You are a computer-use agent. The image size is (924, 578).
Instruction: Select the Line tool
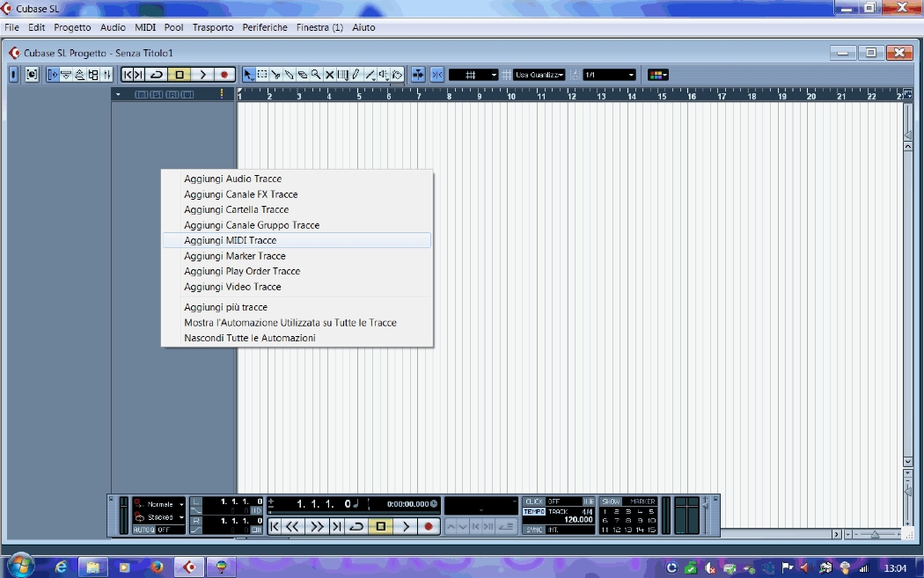[370, 75]
